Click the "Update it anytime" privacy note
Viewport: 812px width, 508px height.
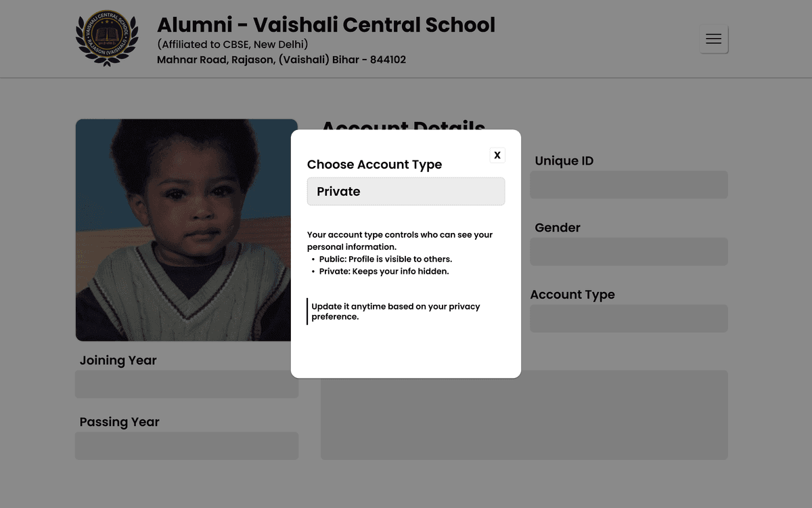click(395, 312)
